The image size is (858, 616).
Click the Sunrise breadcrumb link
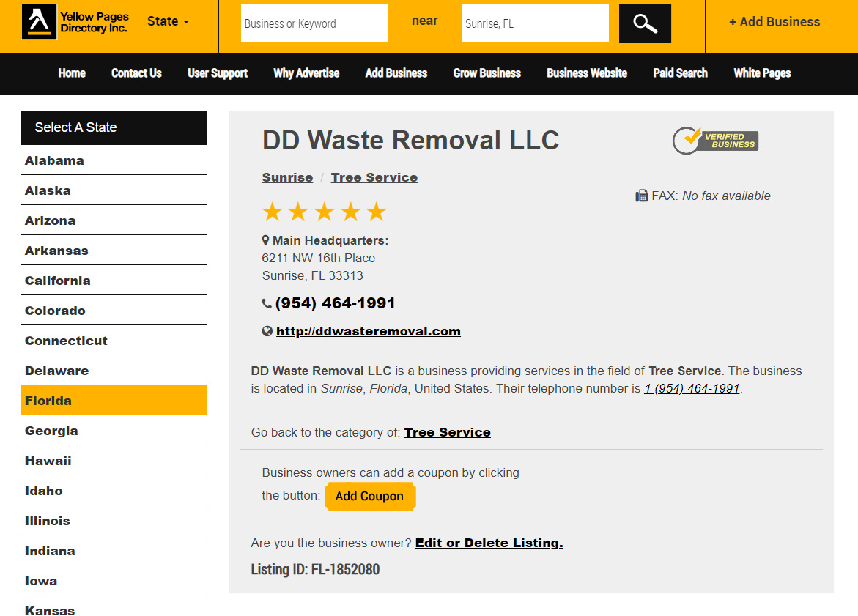[x=287, y=177]
